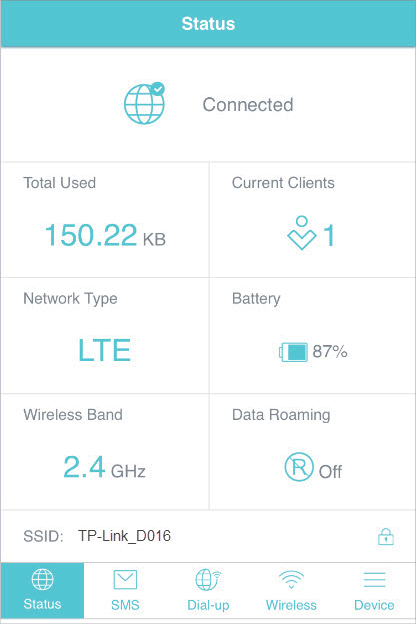Viewport: 416px width, 624px height.
Task: Tap the Data Roaming Off label
Action: click(330, 472)
